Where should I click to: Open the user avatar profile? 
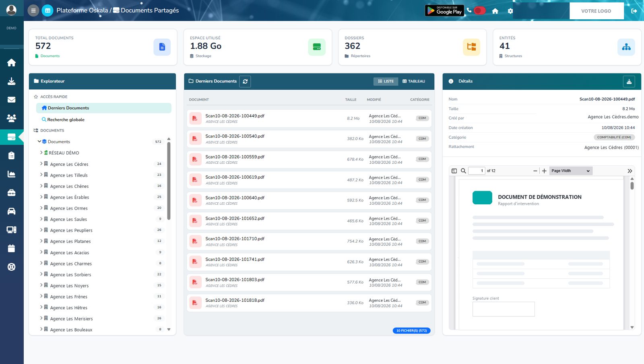point(11,10)
